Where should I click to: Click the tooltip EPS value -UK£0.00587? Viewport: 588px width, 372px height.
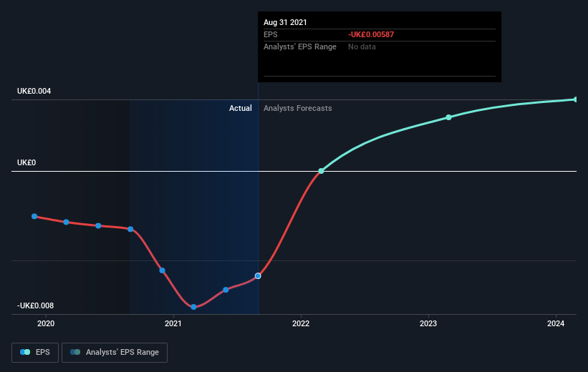pos(371,34)
